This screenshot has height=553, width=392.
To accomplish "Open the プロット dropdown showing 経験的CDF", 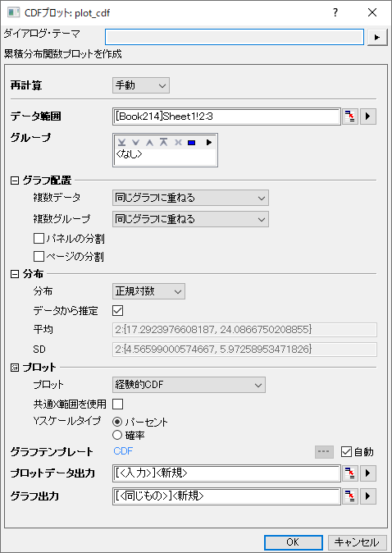I will click(189, 385).
